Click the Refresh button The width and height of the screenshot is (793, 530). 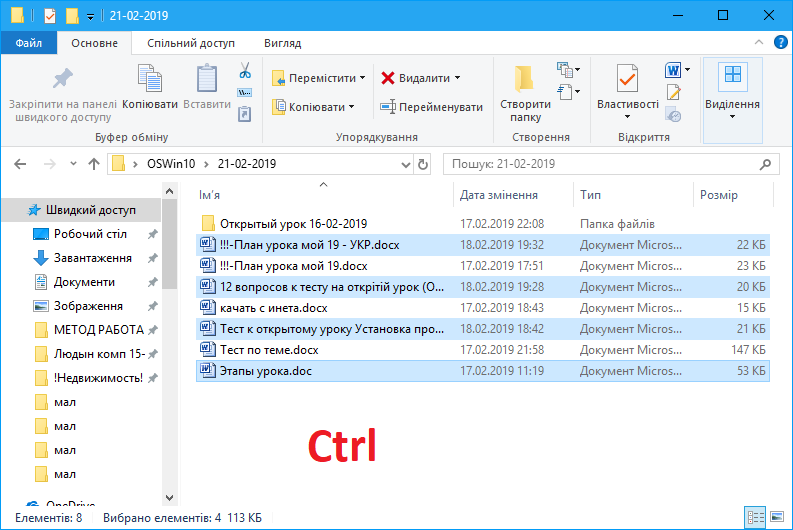click(423, 164)
